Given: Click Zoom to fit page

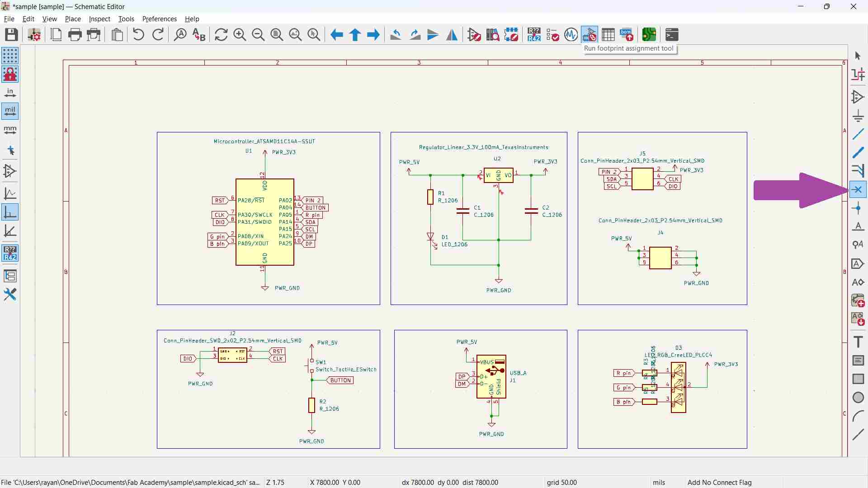Looking at the screenshot, I should (277, 35).
